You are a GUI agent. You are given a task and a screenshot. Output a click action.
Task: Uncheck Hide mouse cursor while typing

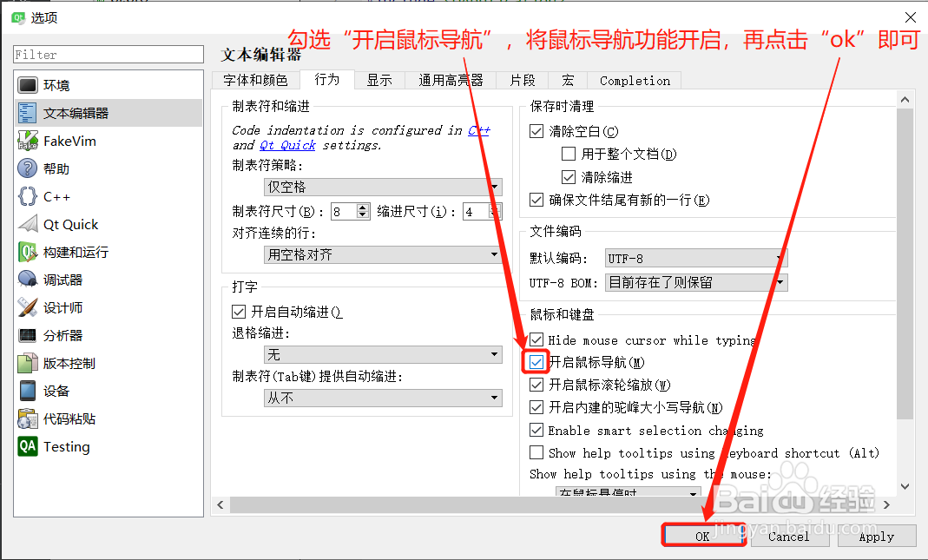click(536, 339)
